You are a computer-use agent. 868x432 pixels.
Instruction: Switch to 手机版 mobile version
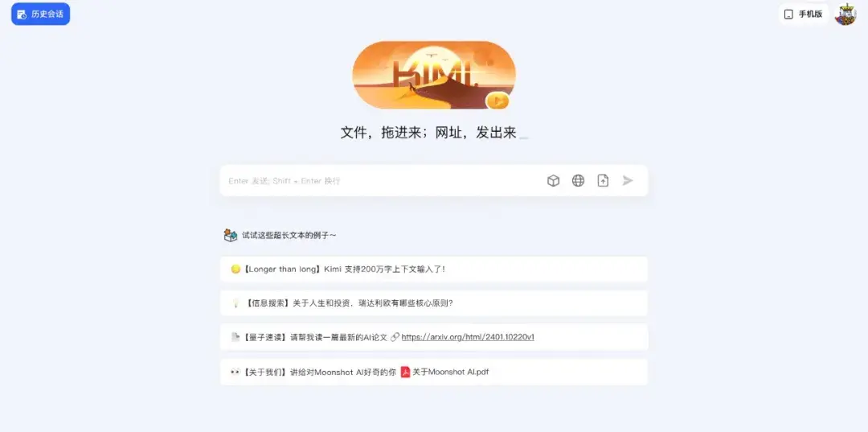803,14
